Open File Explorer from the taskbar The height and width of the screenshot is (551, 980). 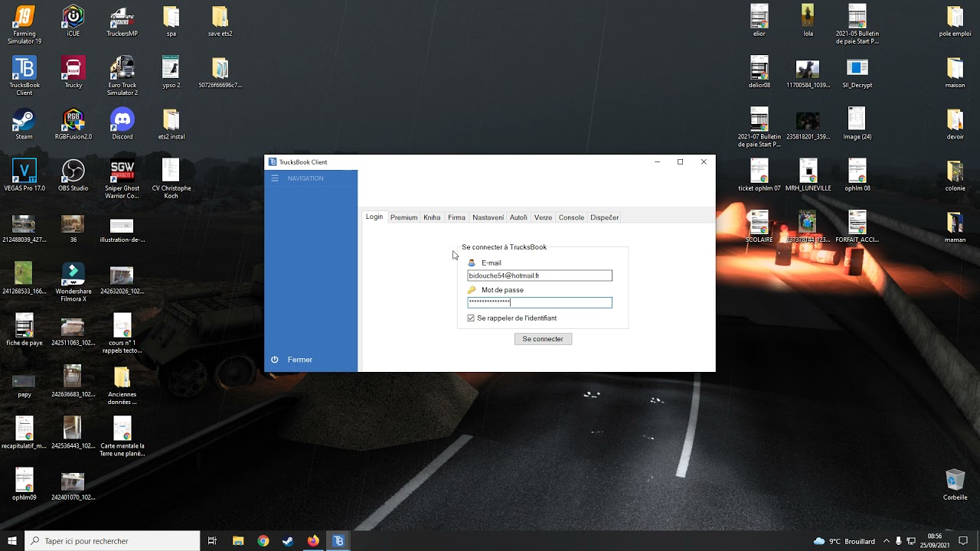click(237, 541)
